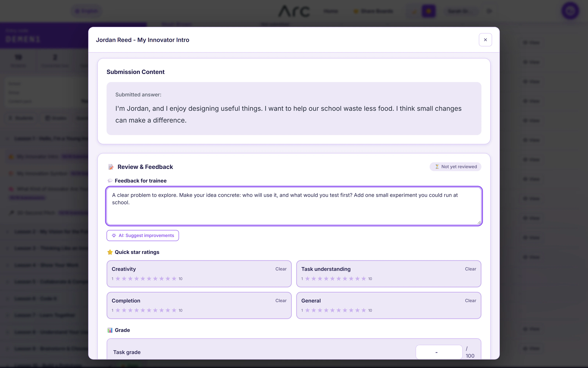Clear the Creativity star rating
This screenshot has width=588, height=368.
[x=281, y=269]
